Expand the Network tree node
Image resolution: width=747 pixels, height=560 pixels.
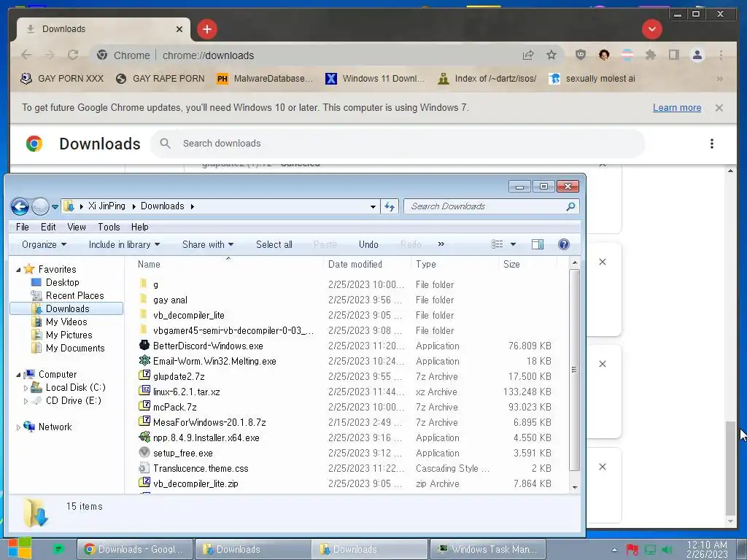click(18, 427)
